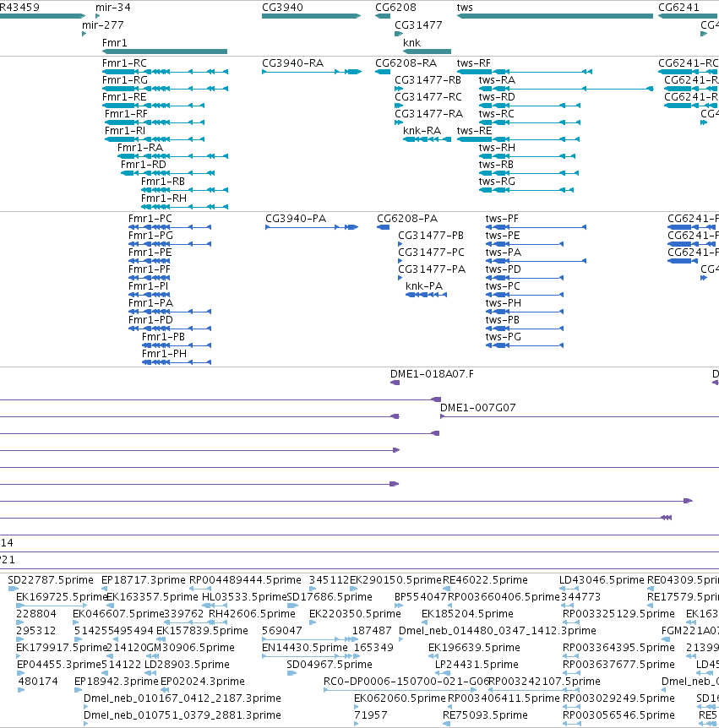719x728 pixels.
Task: Select the LD43046.5prime EST label
Action: coord(602,580)
